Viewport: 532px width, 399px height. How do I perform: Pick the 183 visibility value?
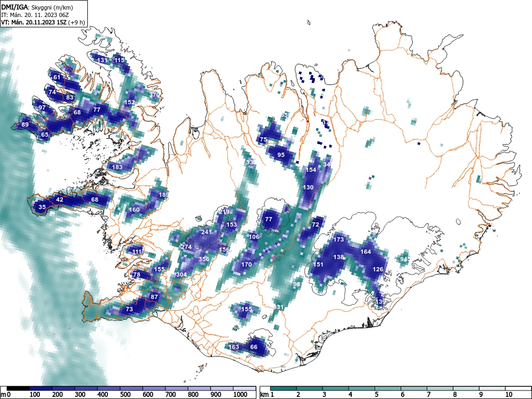coord(117,167)
